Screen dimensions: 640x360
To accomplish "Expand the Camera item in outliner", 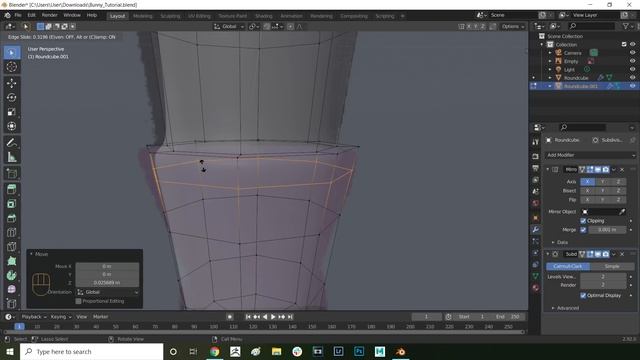I will pyautogui.click(x=550, y=53).
